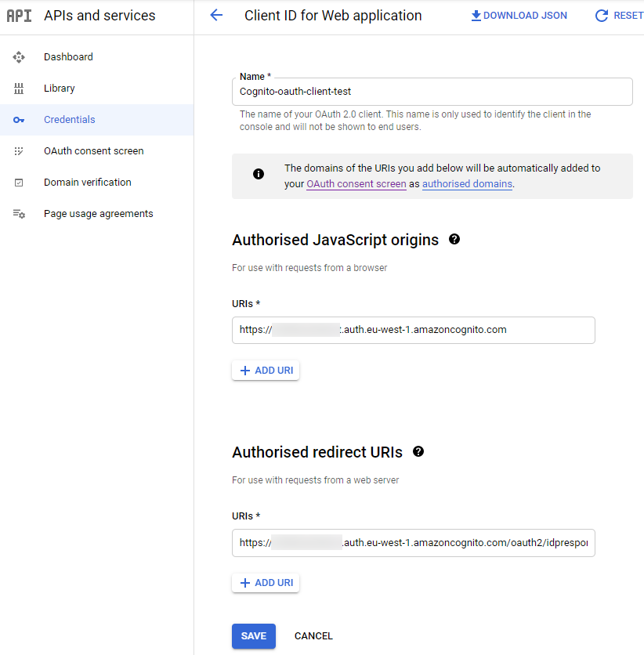Click the 'APIs and services' title

pyautogui.click(x=99, y=16)
